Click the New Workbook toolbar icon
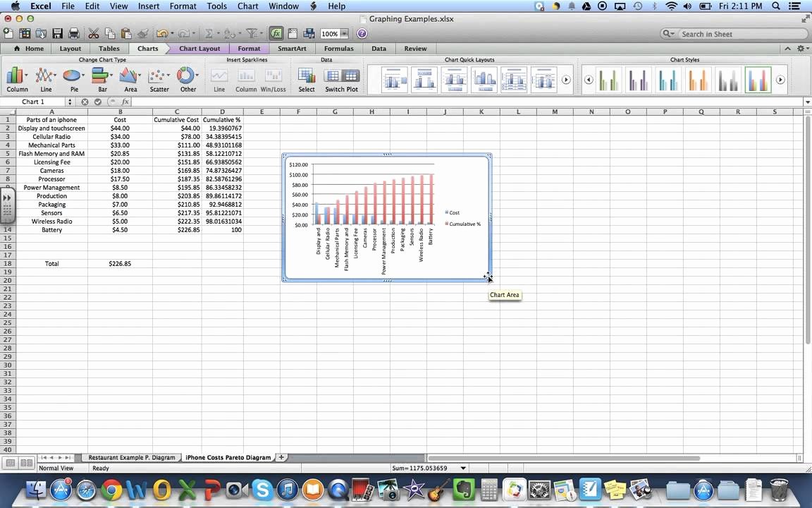 pos(8,34)
